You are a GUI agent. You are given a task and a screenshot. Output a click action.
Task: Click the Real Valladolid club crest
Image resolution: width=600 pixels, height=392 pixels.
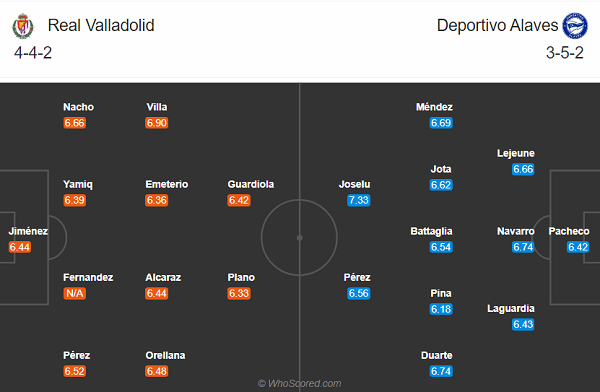click(x=23, y=26)
